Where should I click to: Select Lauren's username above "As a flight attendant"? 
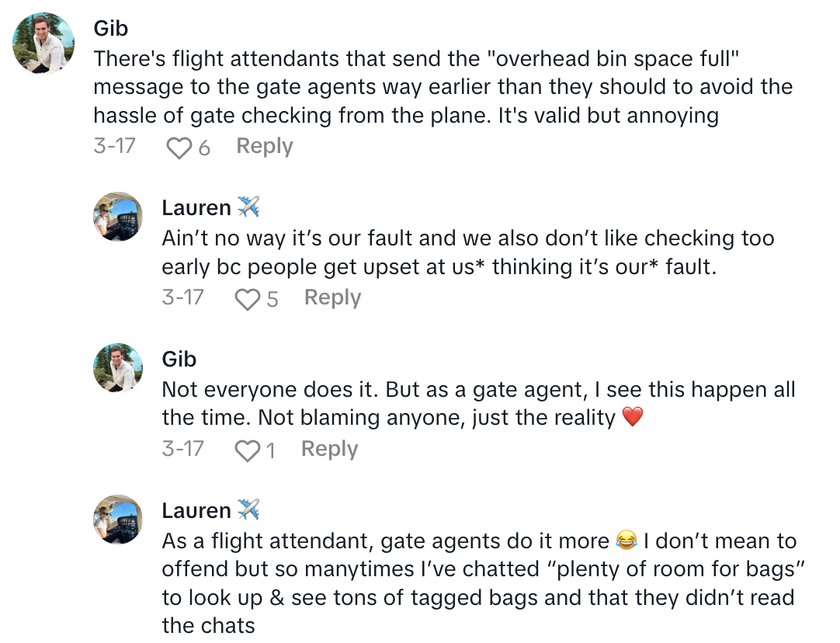[x=196, y=510]
